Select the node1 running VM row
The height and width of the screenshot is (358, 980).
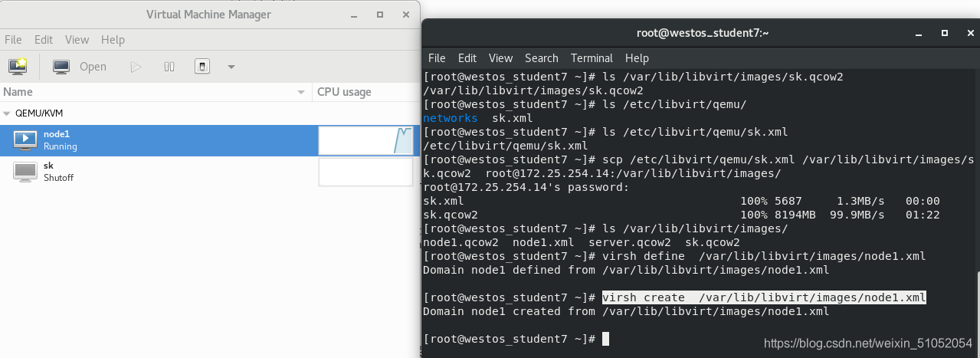210,140
